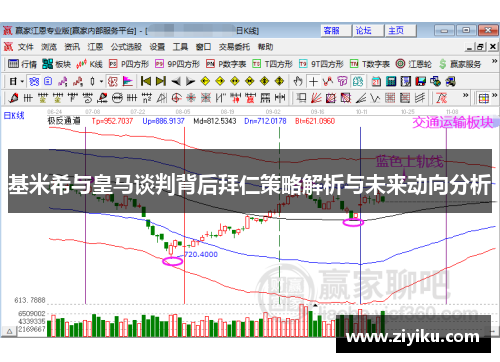Restore the inner chart window

click(480, 47)
